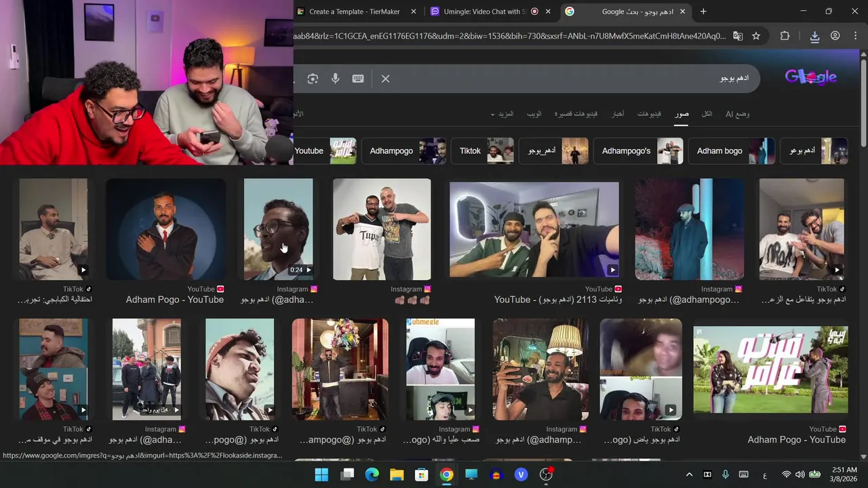The image size is (868, 488).
Task: Open the 0:24 Instagram video thumbnail
Action: tap(278, 229)
